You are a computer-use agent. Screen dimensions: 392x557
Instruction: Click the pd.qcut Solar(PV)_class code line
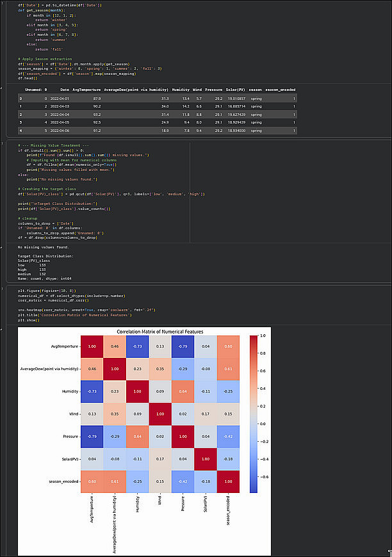point(111,194)
